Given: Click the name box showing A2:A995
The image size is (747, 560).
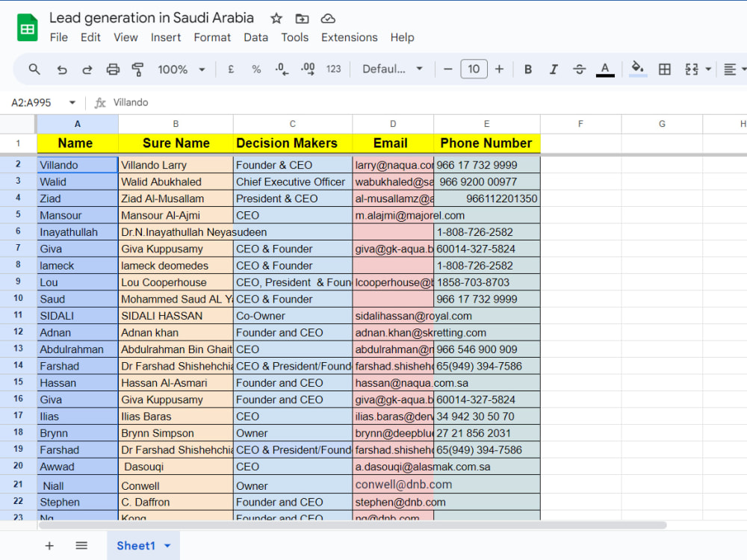Looking at the screenshot, I should 31,103.
